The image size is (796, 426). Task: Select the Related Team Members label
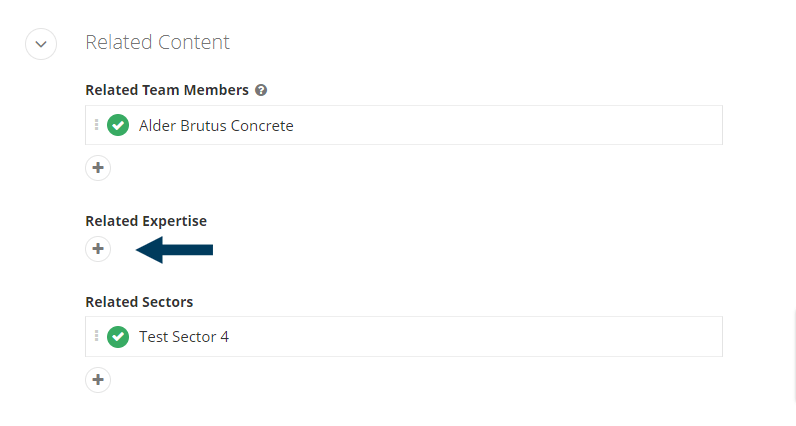167,90
